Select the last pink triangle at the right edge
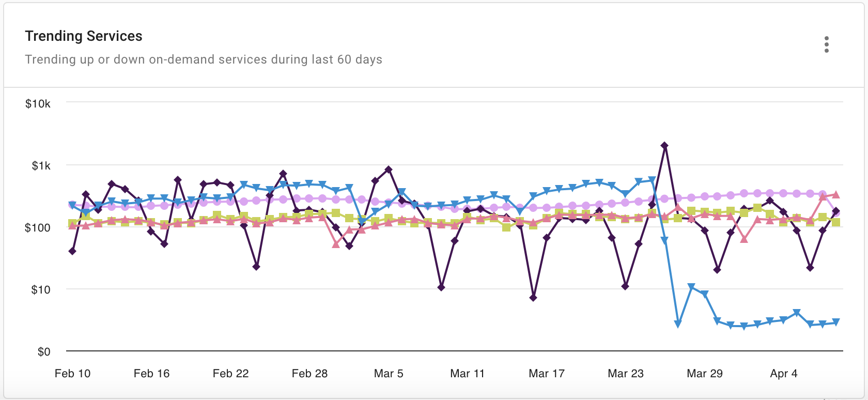The height and width of the screenshot is (400, 868). coord(836,195)
